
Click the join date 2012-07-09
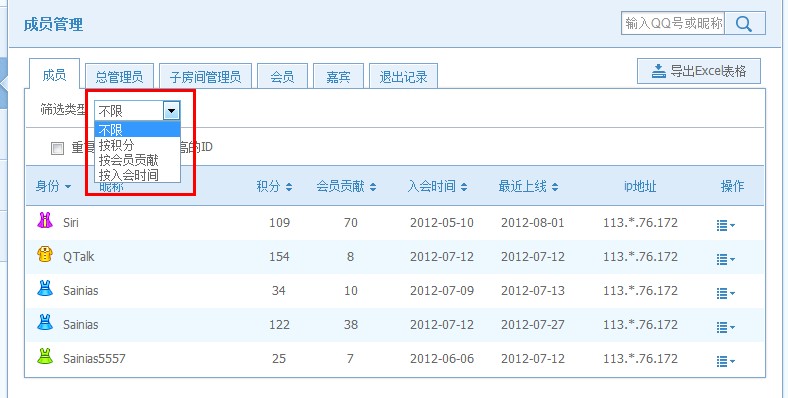pyautogui.click(x=442, y=290)
